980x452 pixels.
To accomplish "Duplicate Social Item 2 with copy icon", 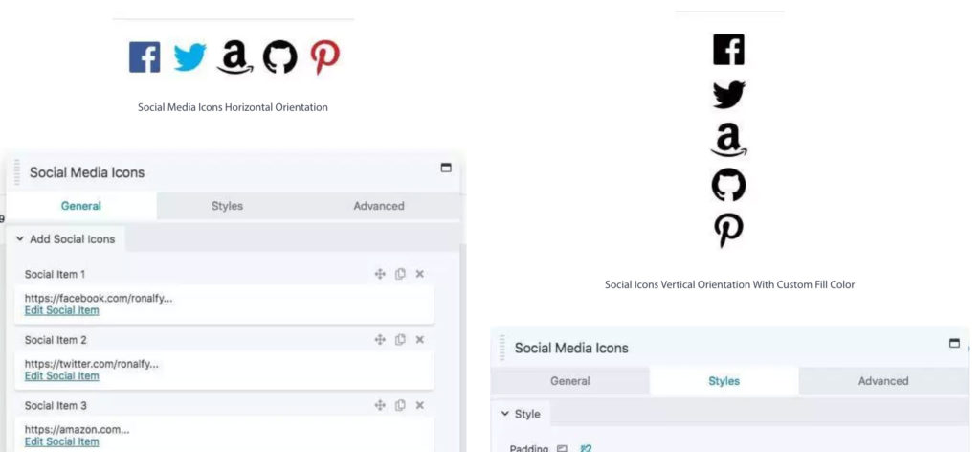I will click(x=400, y=339).
